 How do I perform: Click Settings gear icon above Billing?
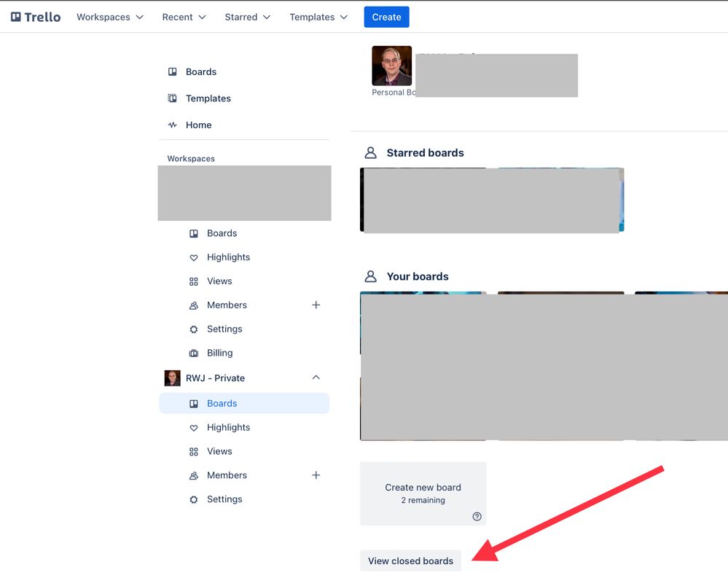point(194,329)
